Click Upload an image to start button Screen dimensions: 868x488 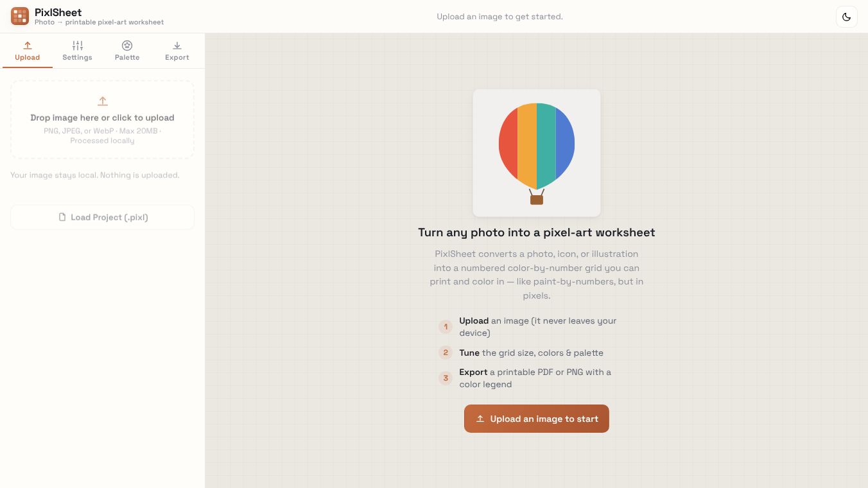(x=537, y=419)
